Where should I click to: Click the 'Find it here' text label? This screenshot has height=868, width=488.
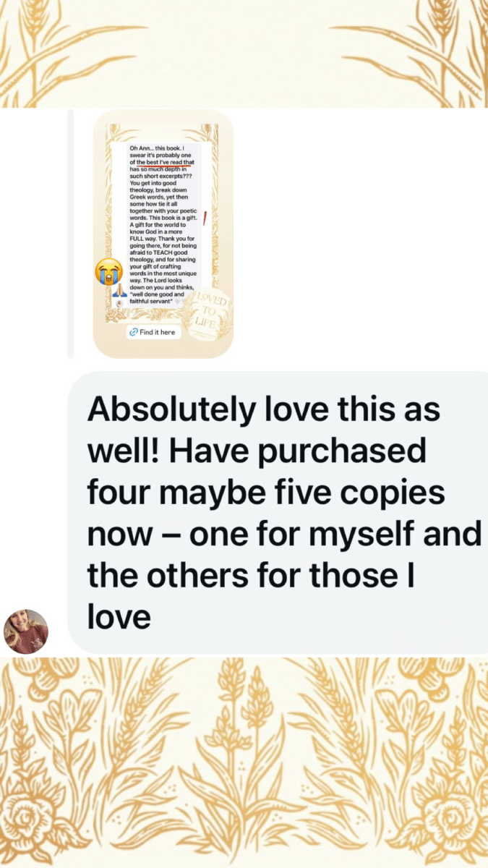pos(158,332)
